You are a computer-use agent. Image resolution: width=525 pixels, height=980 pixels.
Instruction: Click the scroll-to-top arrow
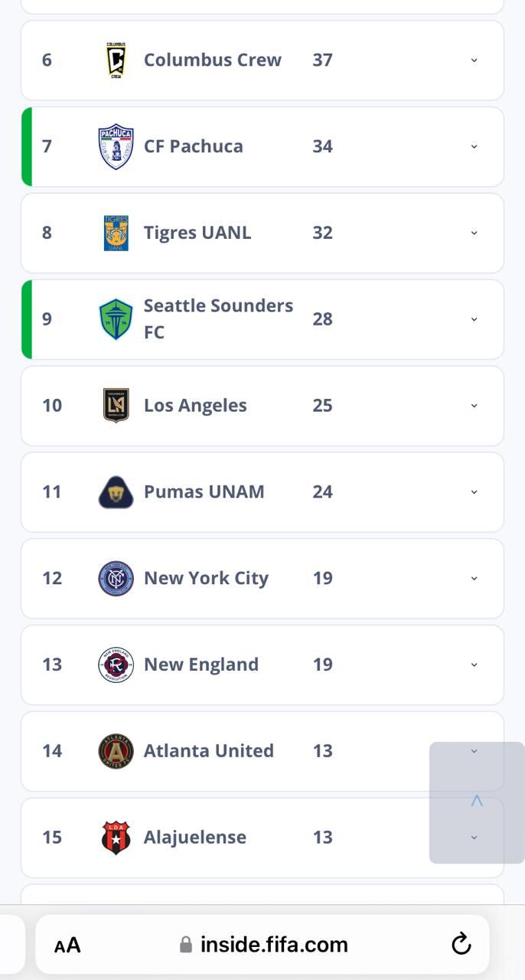point(477,801)
